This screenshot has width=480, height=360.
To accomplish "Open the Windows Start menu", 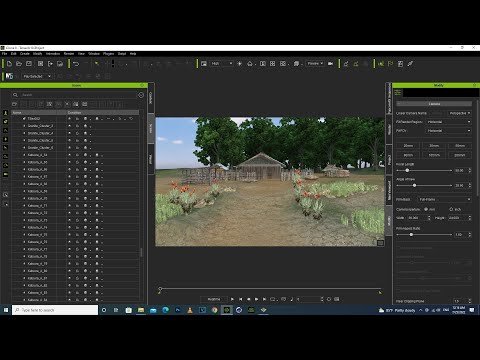I will point(6,310).
